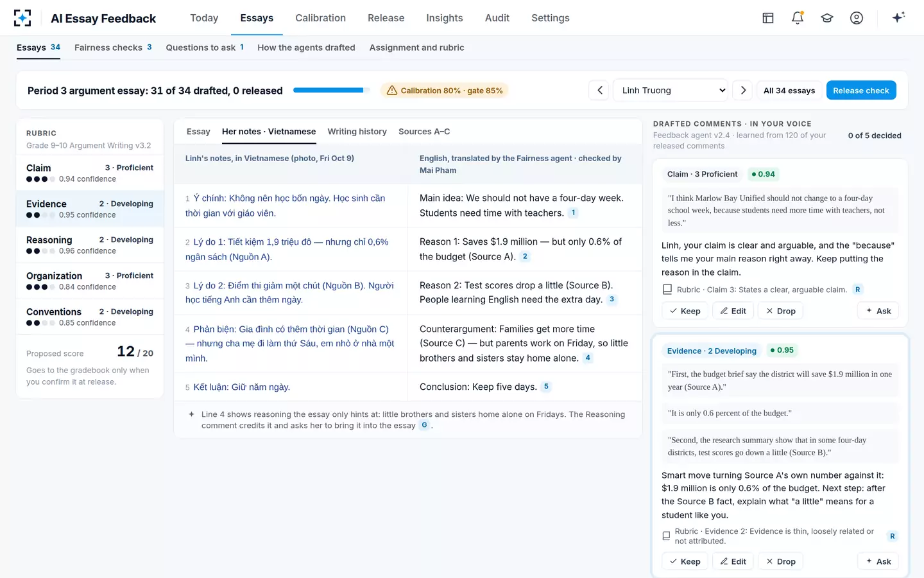Image resolution: width=924 pixels, height=578 pixels.
Task: Open the All 34 essays button
Action: pos(789,91)
